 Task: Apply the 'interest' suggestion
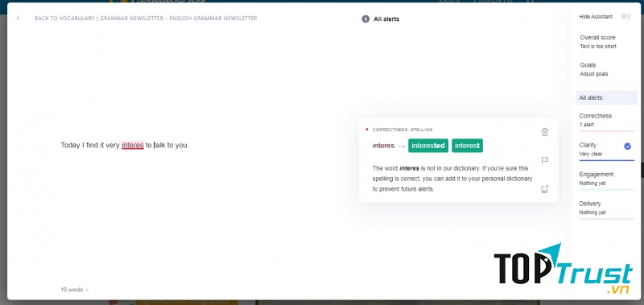[x=467, y=146]
